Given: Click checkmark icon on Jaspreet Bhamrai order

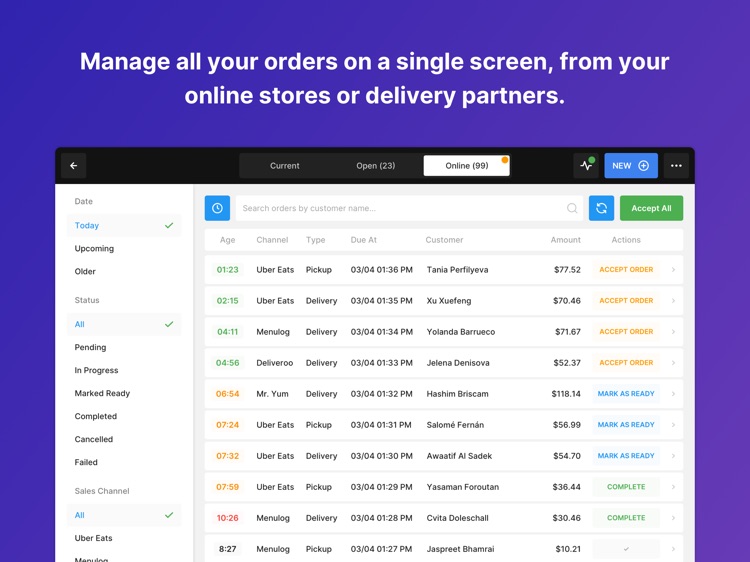Looking at the screenshot, I should click(626, 549).
